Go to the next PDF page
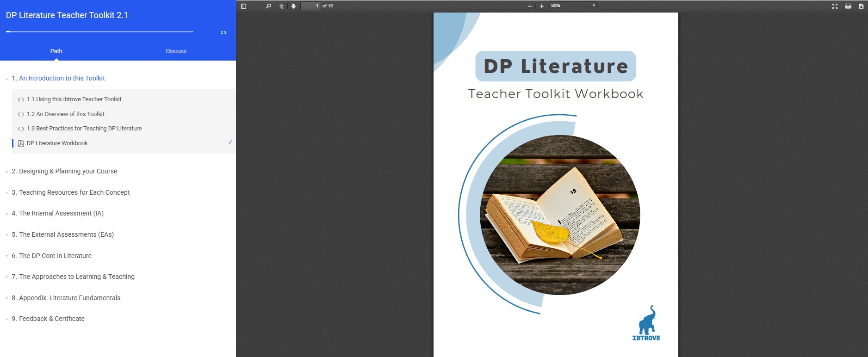Screen dimensions: 868x357 [x=293, y=6]
